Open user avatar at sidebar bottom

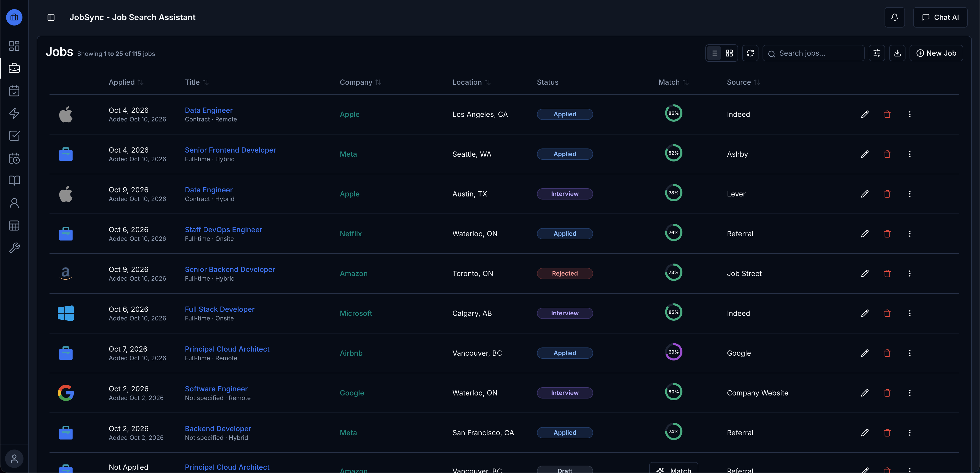(14, 458)
